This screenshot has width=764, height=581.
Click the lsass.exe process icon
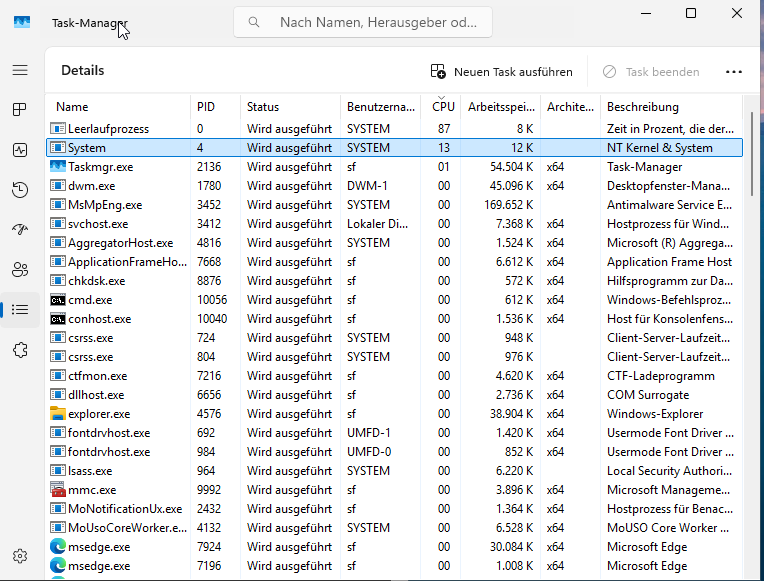click(x=58, y=471)
